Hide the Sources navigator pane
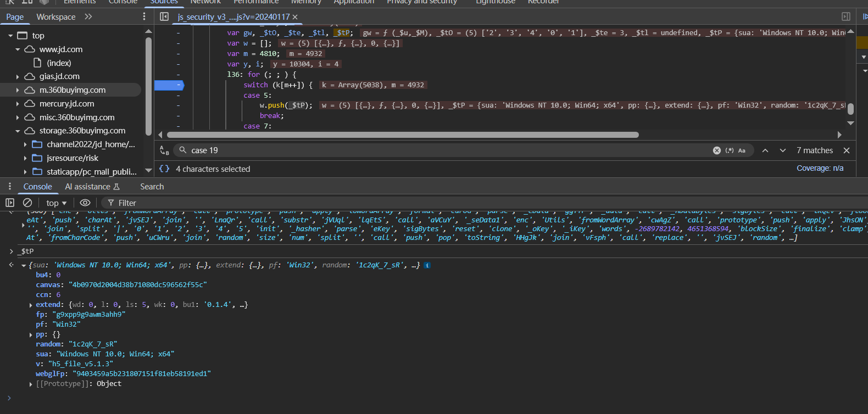Viewport: 868px width, 414px height. click(164, 16)
